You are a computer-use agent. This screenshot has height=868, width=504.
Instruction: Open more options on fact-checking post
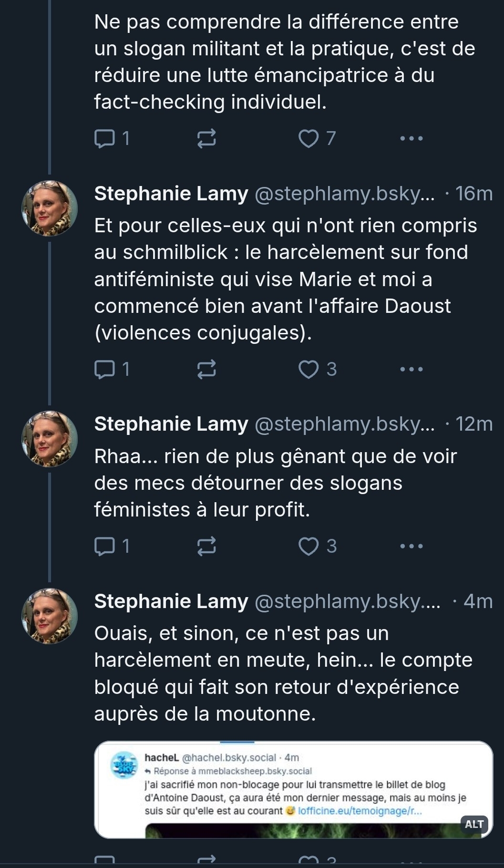click(x=411, y=138)
